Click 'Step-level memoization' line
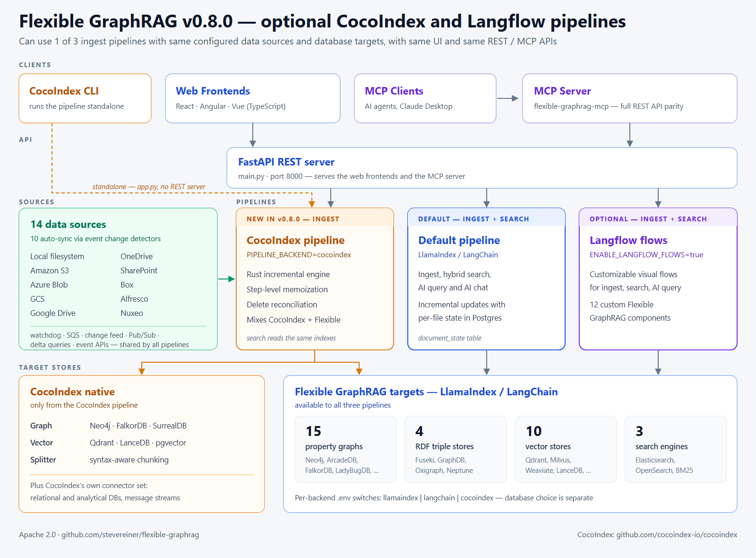 click(x=287, y=289)
